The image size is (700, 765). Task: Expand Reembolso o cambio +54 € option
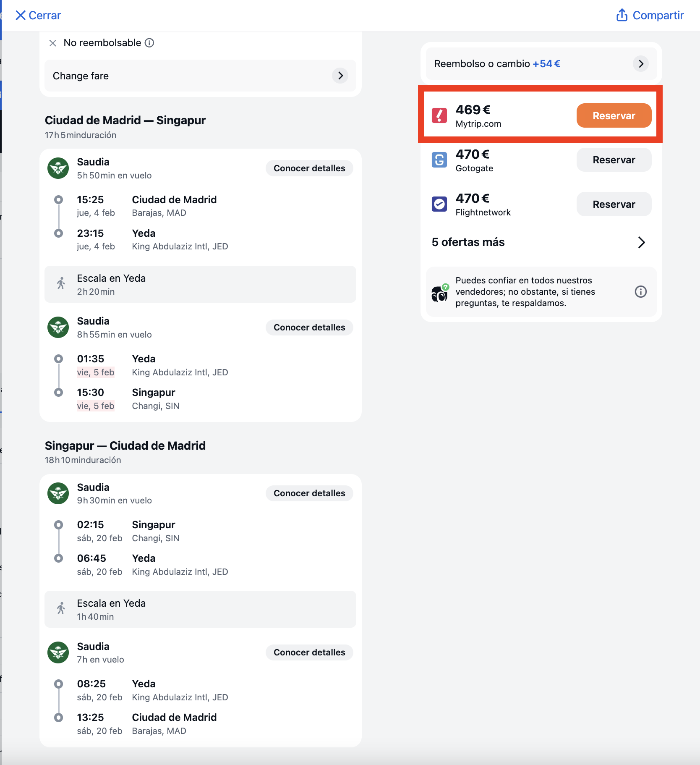tap(541, 64)
